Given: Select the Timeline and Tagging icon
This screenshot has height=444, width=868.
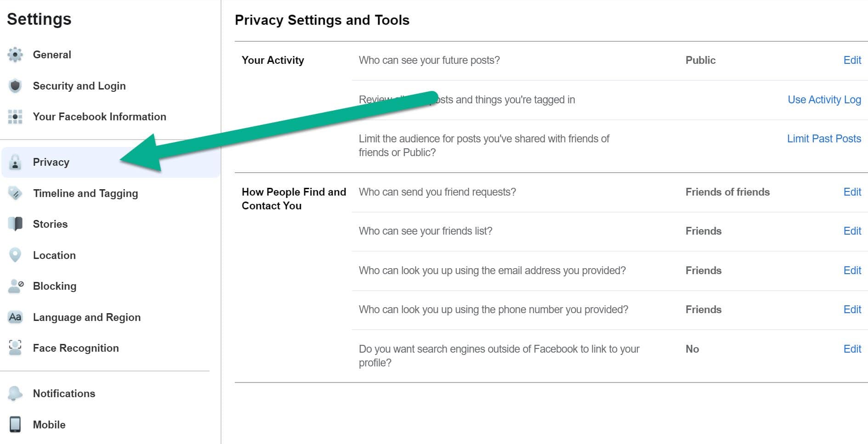Looking at the screenshot, I should 15,193.
